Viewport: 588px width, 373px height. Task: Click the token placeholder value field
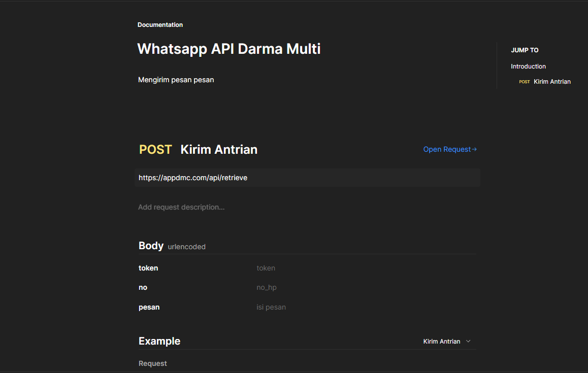[x=266, y=268]
